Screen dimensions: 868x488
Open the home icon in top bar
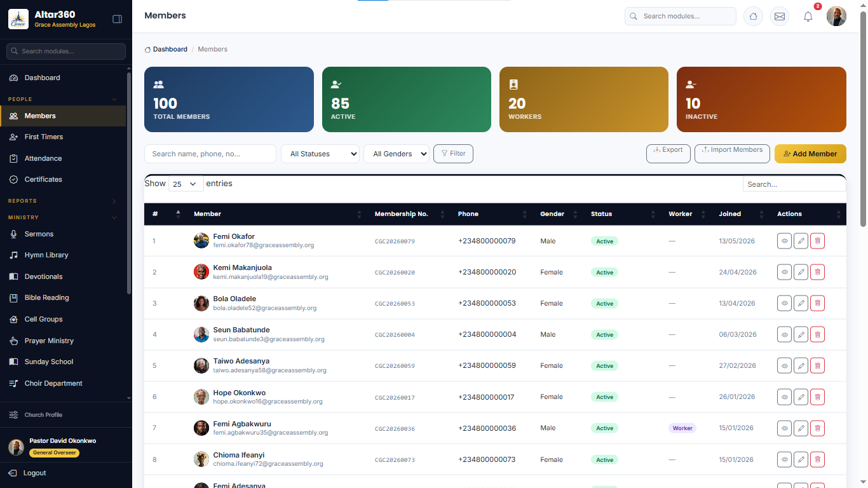click(x=753, y=17)
